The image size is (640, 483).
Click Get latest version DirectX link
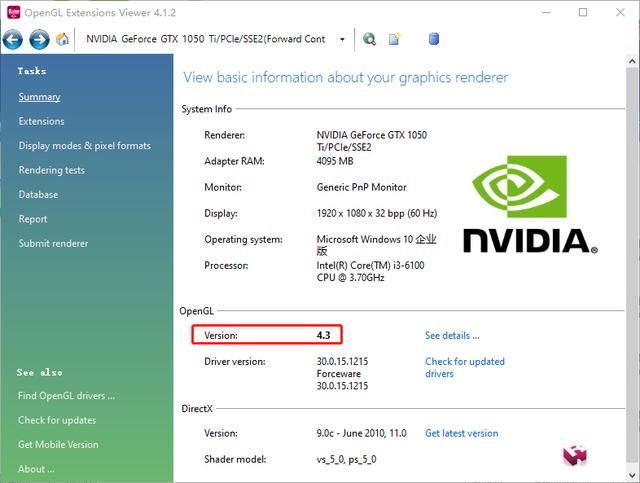point(462,433)
